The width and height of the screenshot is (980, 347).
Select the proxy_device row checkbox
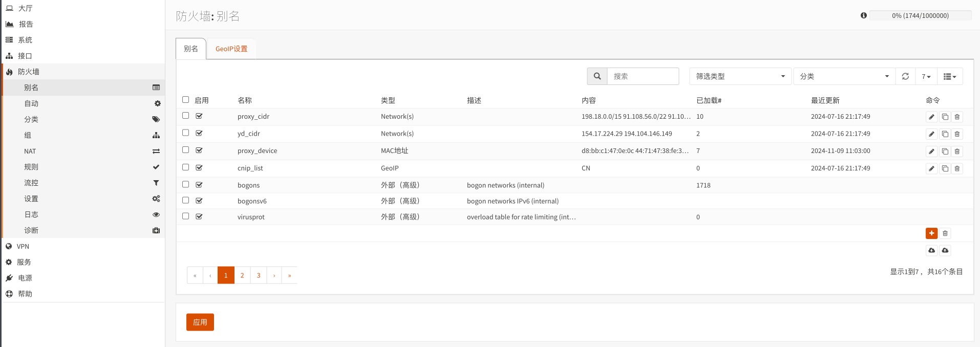coord(185,150)
